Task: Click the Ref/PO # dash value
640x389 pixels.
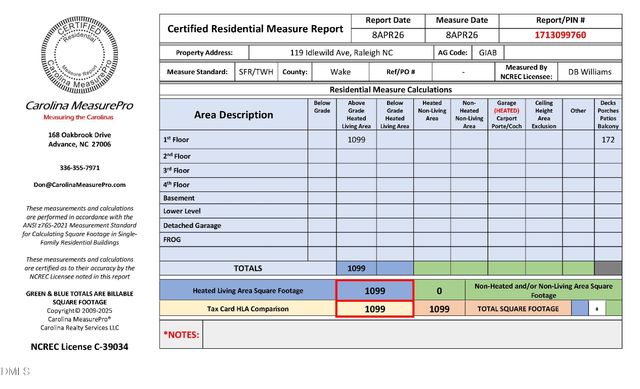Action: pos(463,72)
